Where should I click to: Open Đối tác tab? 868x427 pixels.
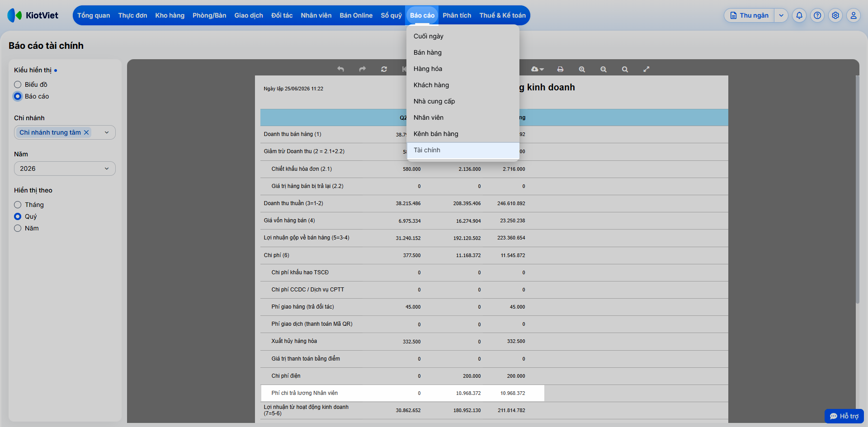pyautogui.click(x=282, y=15)
